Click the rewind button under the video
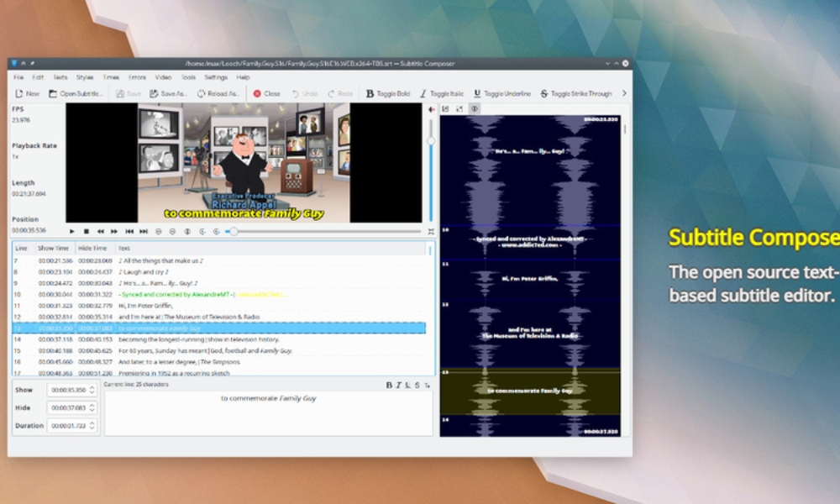840x504 pixels. click(100, 231)
